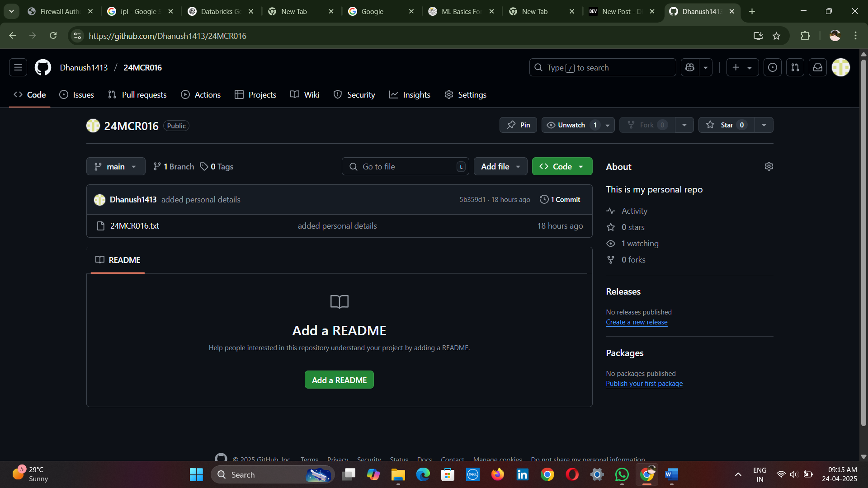The image size is (868, 488).
Task: Open the Chrome three-dot menu
Action: [855, 36]
